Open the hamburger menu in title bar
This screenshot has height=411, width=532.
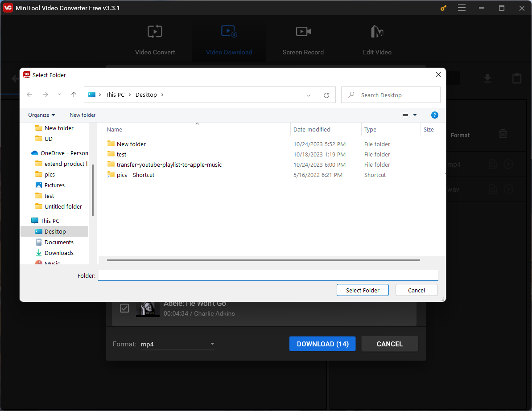pos(462,8)
